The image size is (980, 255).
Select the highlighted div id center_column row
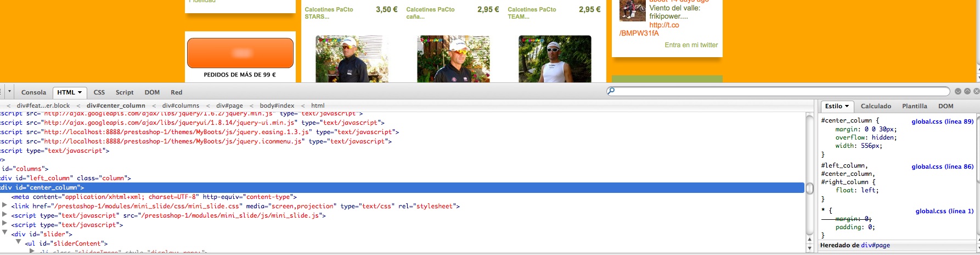402,187
